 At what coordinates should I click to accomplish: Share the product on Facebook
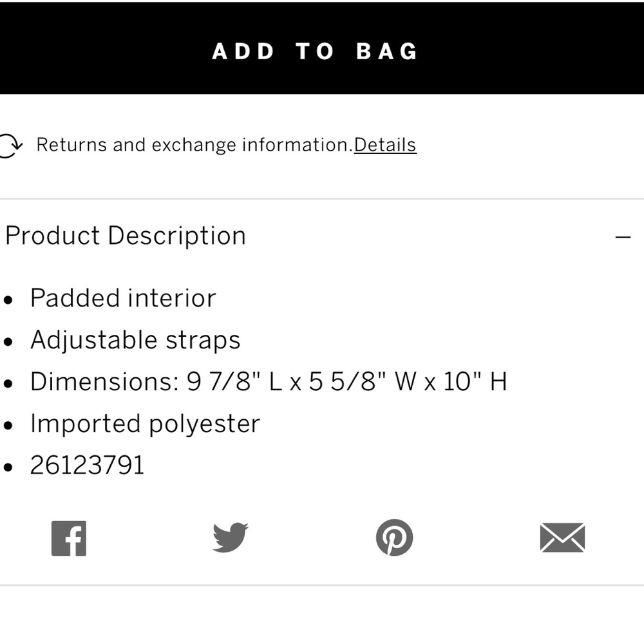coord(69,538)
